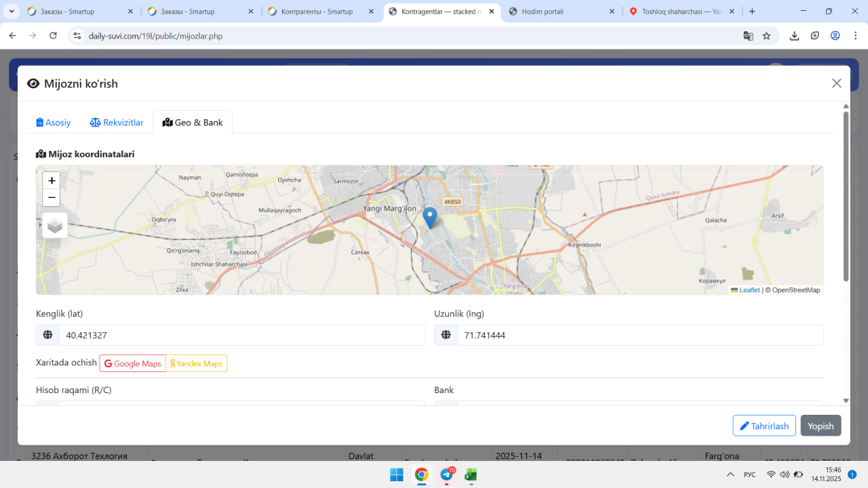Open Telegram from the taskbar
868x488 pixels.
[446, 474]
